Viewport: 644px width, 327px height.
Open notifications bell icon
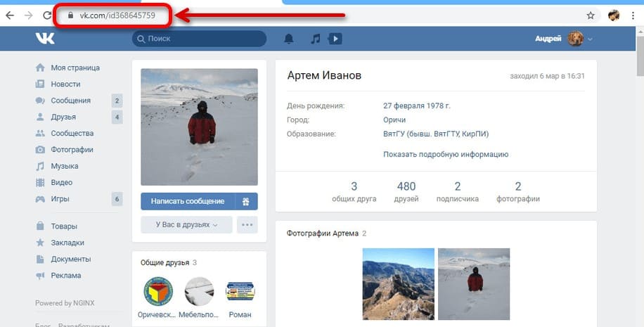click(289, 39)
